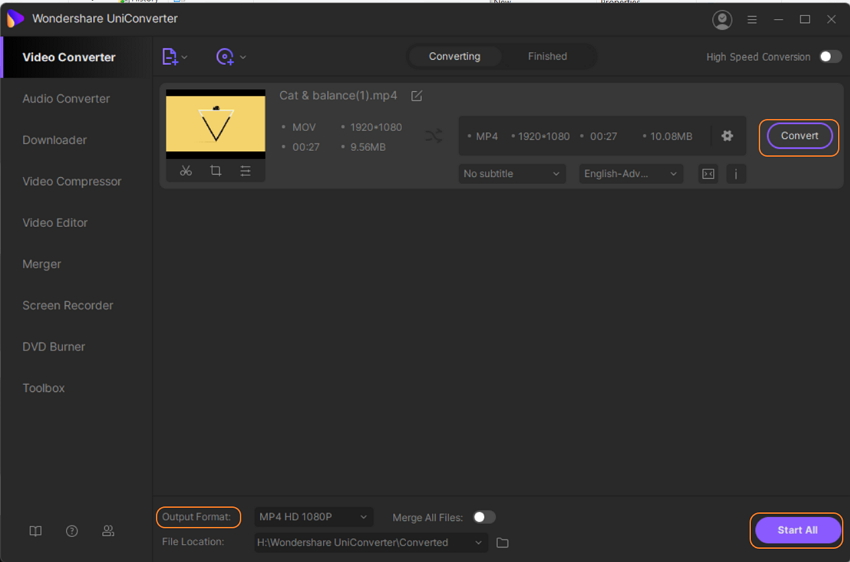
Task: Open the Crop tool
Action: [x=216, y=171]
